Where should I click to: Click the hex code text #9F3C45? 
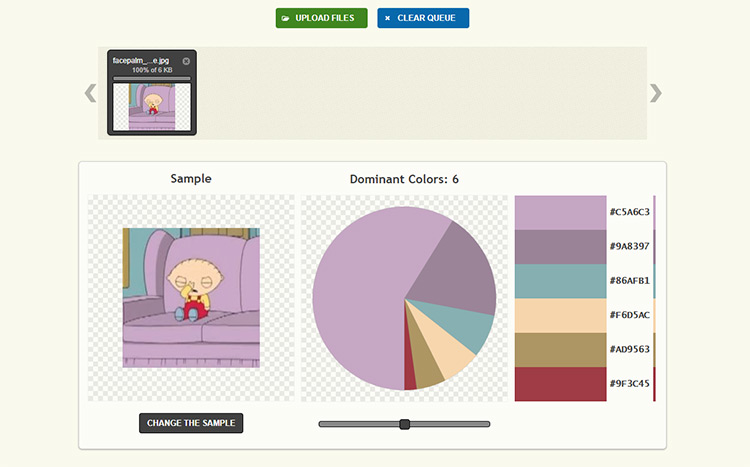pyautogui.click(x=629, y=383)
